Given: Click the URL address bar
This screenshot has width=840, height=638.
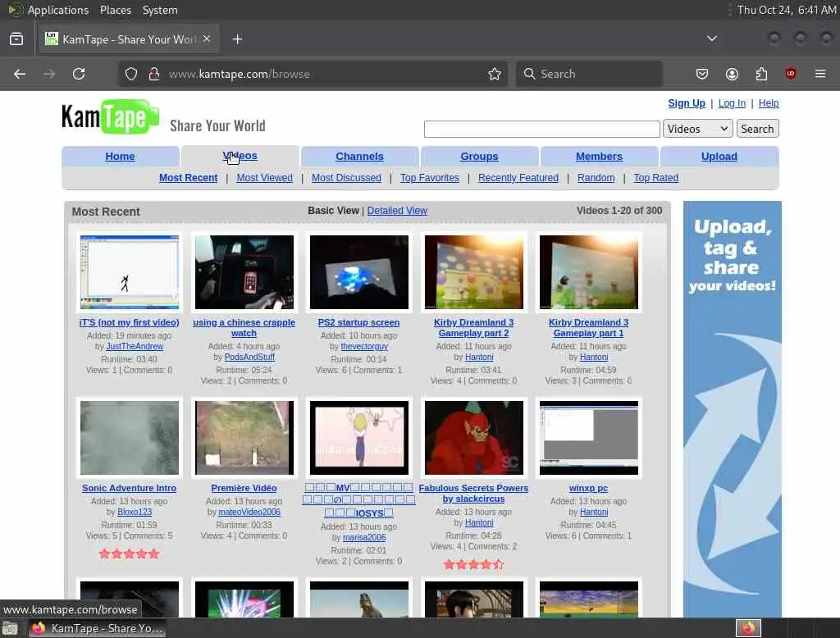Looking at the screenshot, I should point(313,74).
